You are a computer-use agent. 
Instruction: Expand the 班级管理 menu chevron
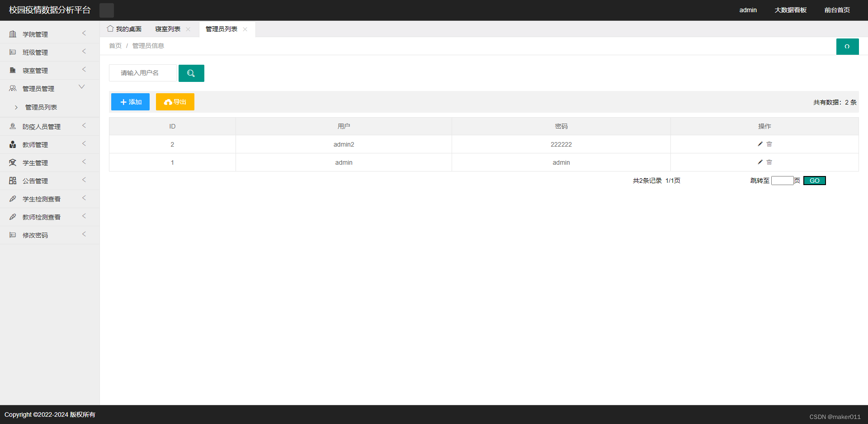point(84,52)
